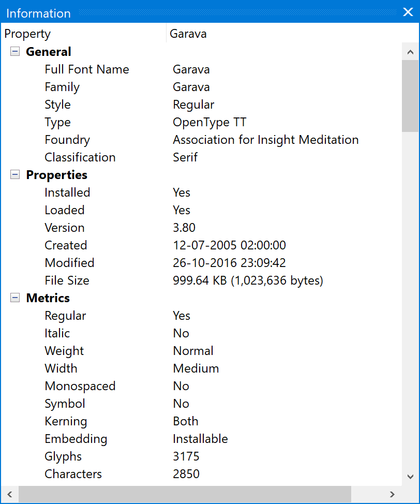Click the horizontal scrollbar right arrow
This screenshot has height=504, width=420.
point(392,494)
